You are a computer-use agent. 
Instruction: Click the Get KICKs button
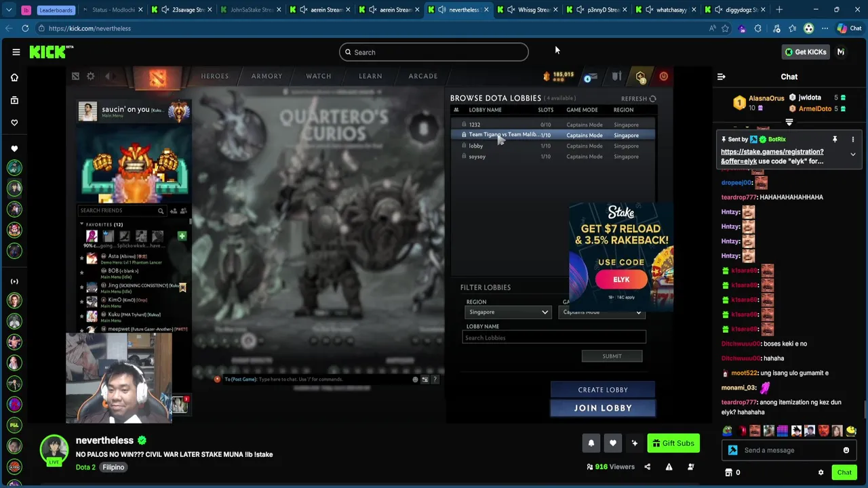pyautogui.click(x=805, y=52)
